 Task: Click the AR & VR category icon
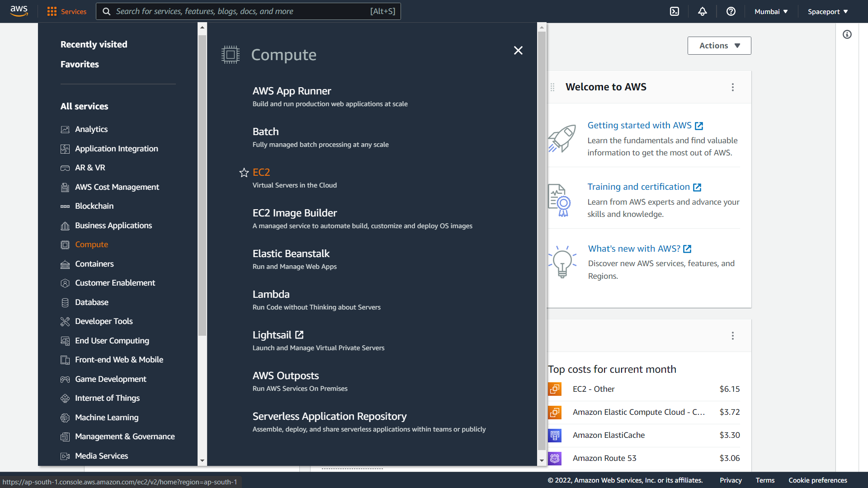point(65,168)
